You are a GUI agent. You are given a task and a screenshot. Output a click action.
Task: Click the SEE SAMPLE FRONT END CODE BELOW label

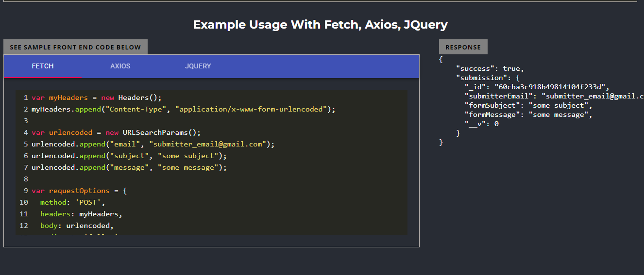click(75, 47)
